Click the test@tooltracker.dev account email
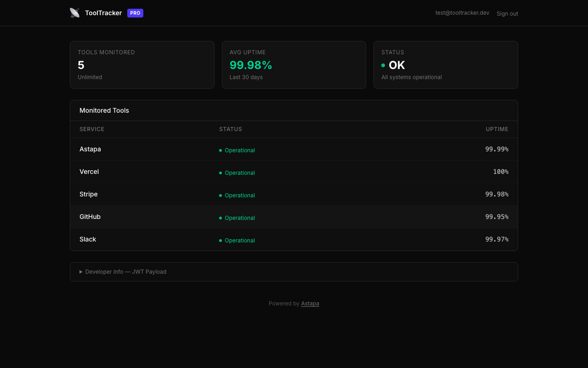This screenshot has width=588, height=368. point(462,12)
